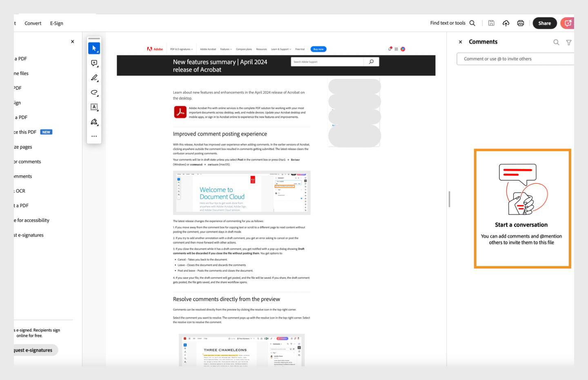Expand the Features menu in the Adobe nav

click(x=225, y=49)
